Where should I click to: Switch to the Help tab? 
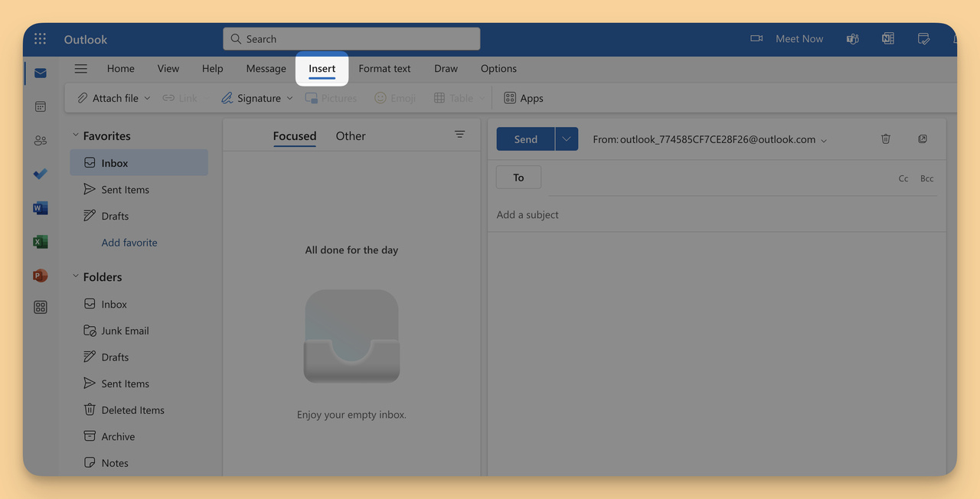coord(213,68)
